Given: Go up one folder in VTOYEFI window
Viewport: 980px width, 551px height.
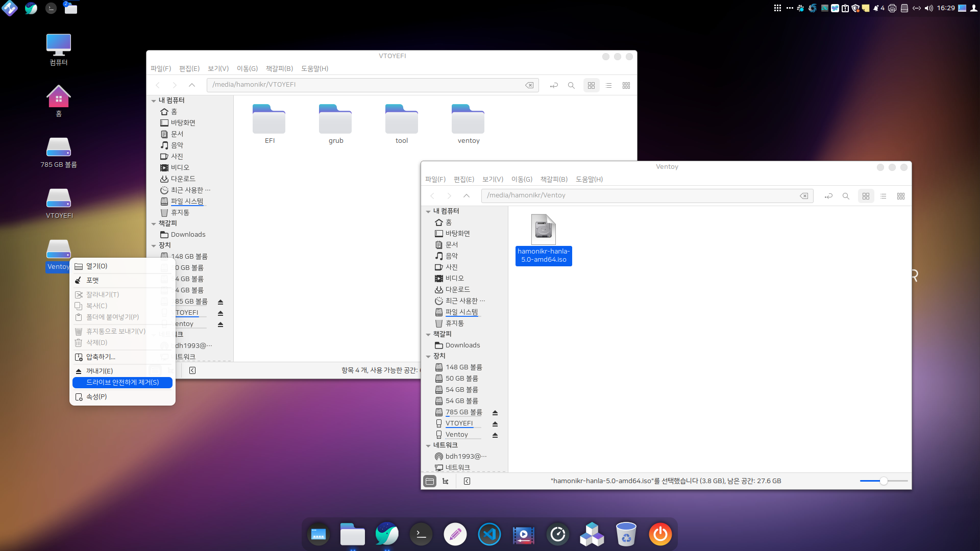Looking at the screenshot, I should (x=192, y=85).
